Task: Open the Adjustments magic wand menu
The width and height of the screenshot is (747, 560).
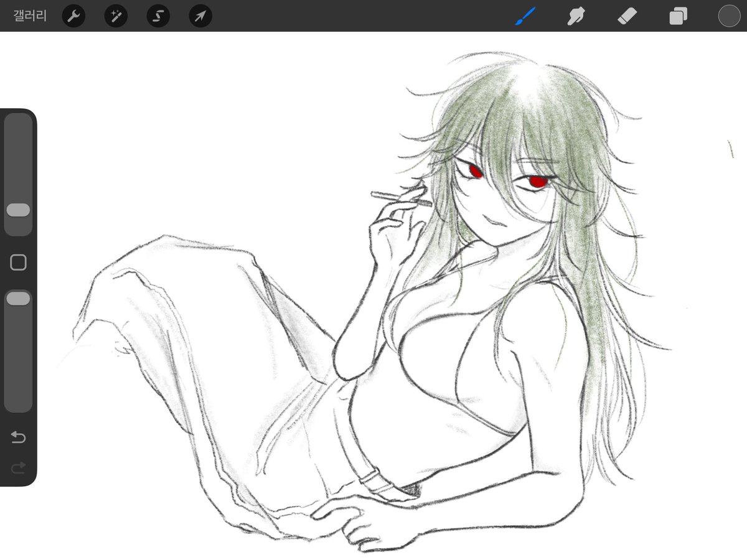Action: 116,16
